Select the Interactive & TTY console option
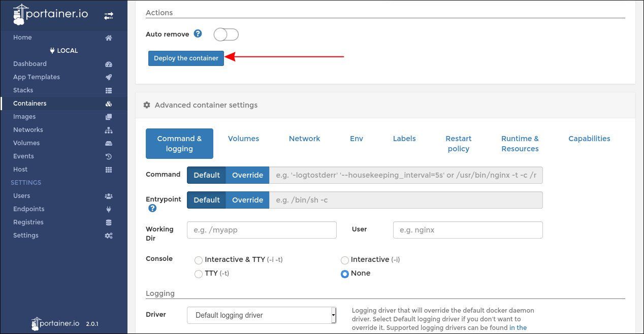644x334 pixels. pos(199,260)
